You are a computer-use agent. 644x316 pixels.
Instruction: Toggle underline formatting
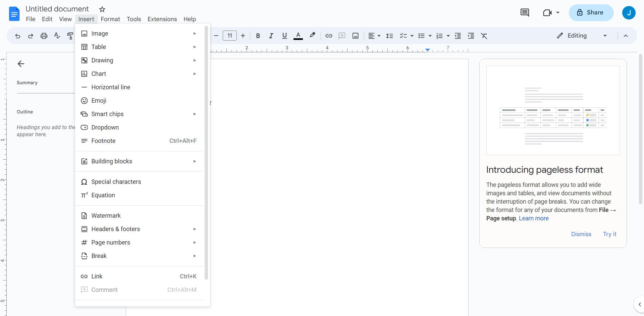click(284, 36)
